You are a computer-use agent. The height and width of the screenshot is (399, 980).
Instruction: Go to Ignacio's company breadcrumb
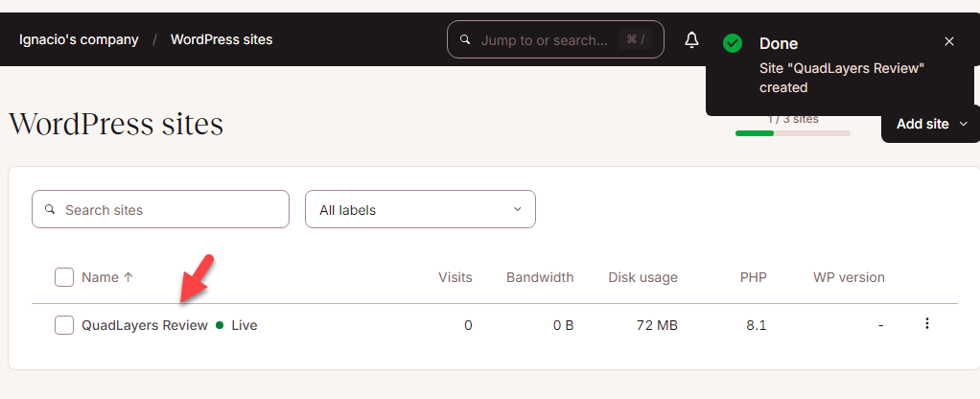79,40
